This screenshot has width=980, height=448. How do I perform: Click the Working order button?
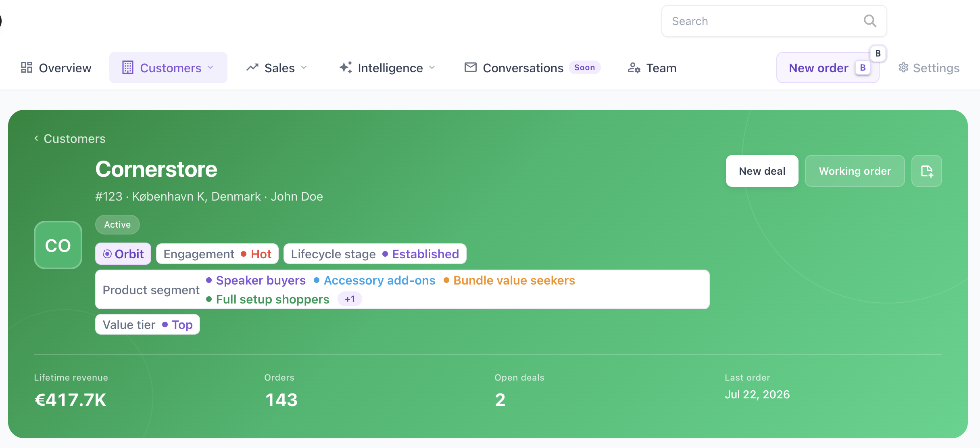[x=855, y=171]
